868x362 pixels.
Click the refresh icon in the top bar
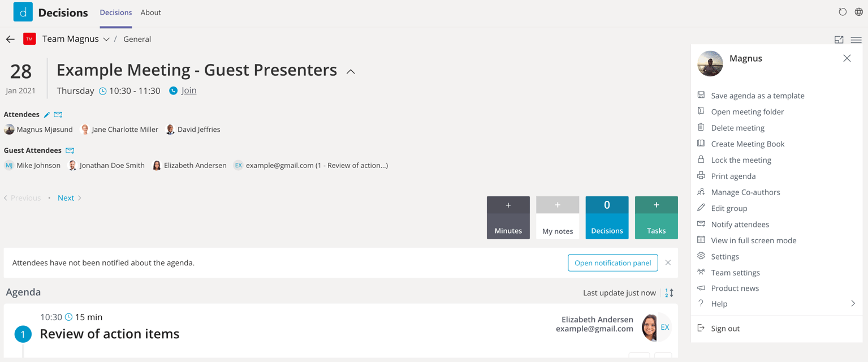[x=842, y=11]
